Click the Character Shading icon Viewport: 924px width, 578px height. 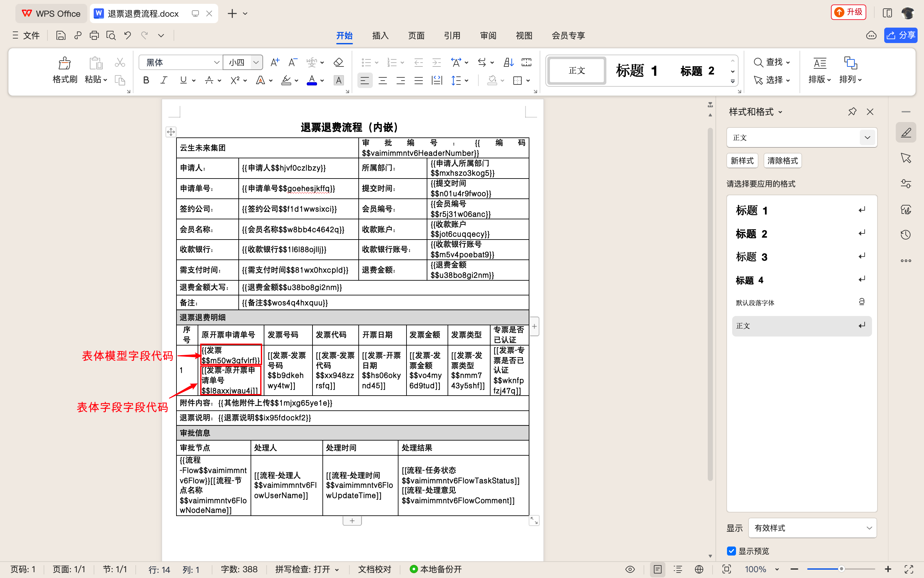[x=338, y=80]
